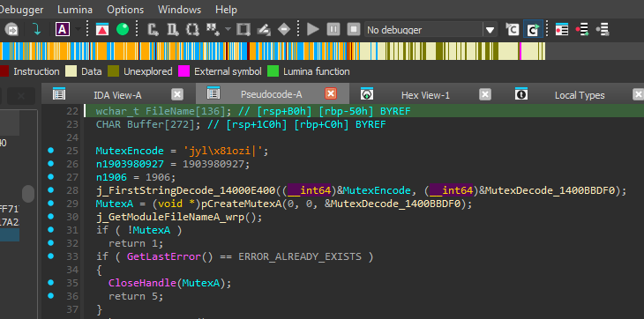644x319 pixels.
Task: Terminate the process with the stop button
Action: (354, 30)
